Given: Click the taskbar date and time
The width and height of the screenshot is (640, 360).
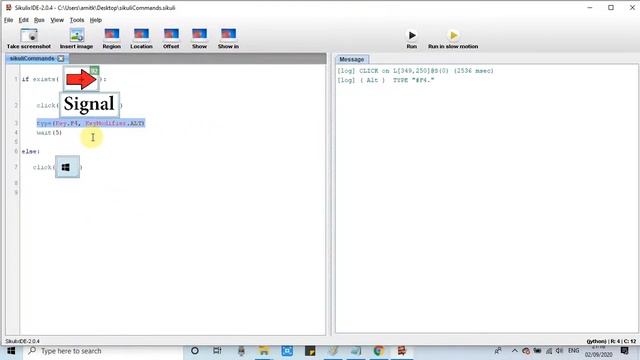Looking at the screenshot, I should click(x=598, y=351).
